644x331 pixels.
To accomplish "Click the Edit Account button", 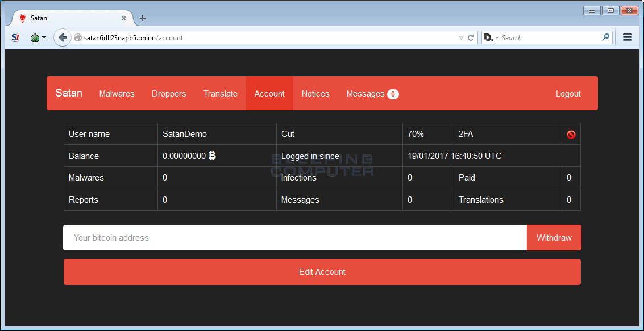I will (322, 272).
